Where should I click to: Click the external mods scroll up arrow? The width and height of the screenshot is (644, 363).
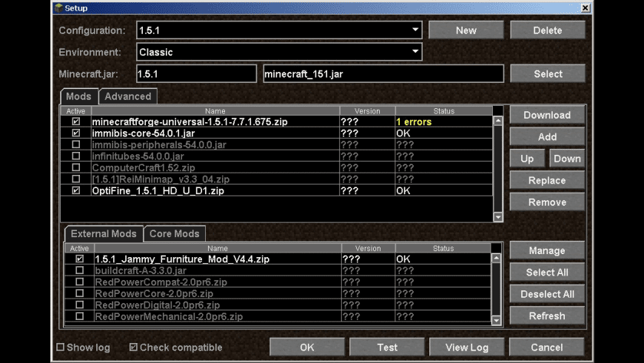(x=496, y=258)
